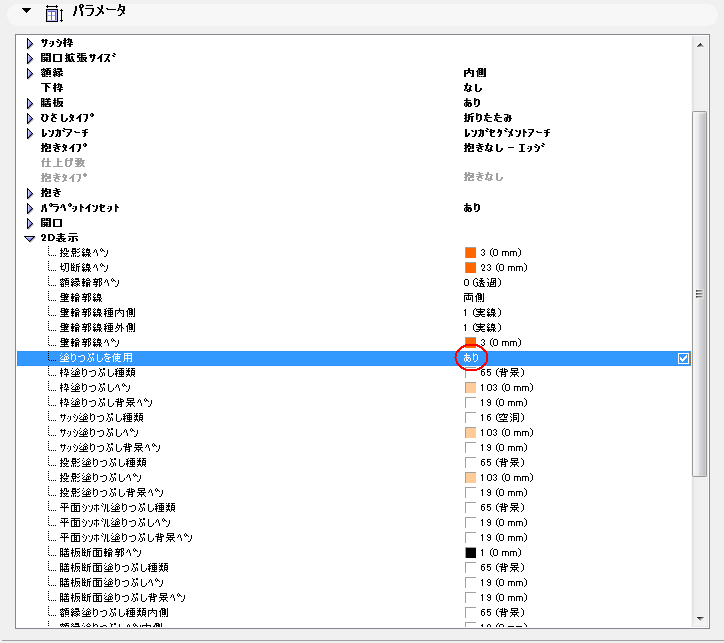Select the 塗りつぶしを使用 parameter label

tap(96, 358)
